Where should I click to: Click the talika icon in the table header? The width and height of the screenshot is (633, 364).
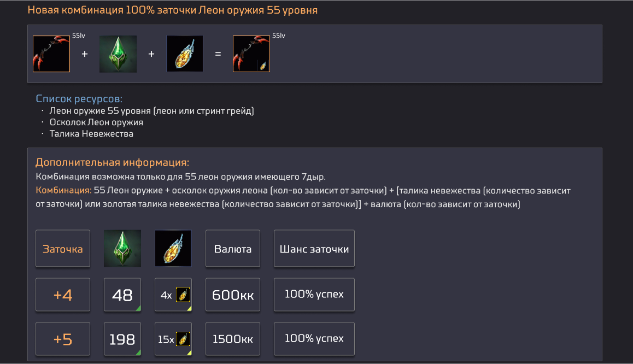(173, 248)
